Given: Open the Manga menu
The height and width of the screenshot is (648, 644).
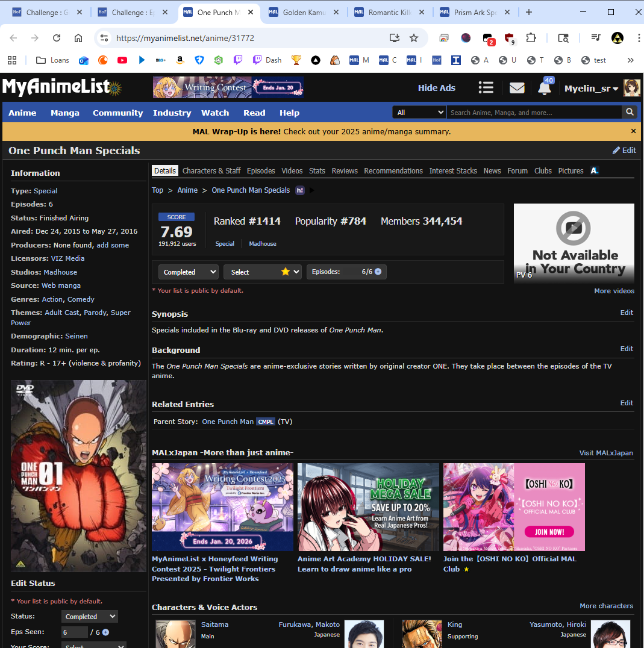Looking at the screenshot, I should tap(65, 113).
